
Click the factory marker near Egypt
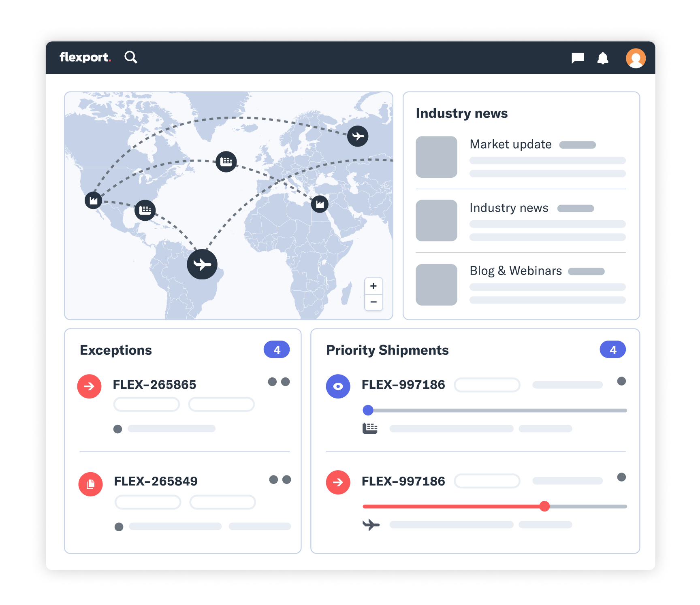pyautogui.click(x=319, y=205)
